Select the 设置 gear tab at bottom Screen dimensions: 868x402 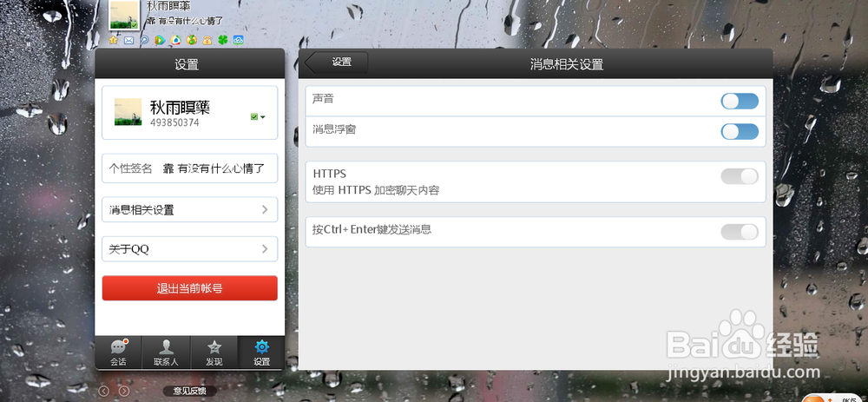pyautogui.click(x=261, y=353)
